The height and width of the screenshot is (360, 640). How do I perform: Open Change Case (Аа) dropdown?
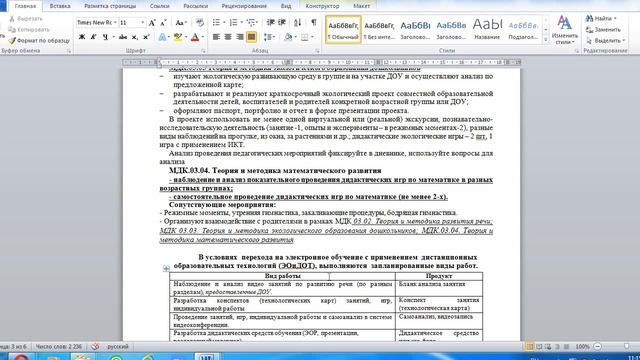181,23
